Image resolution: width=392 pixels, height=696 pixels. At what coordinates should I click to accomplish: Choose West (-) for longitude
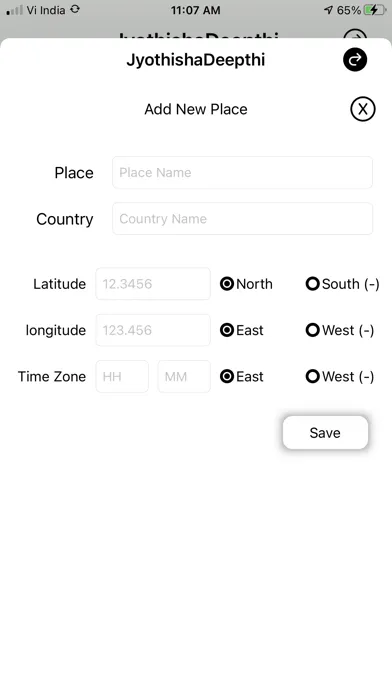[313, 330]
